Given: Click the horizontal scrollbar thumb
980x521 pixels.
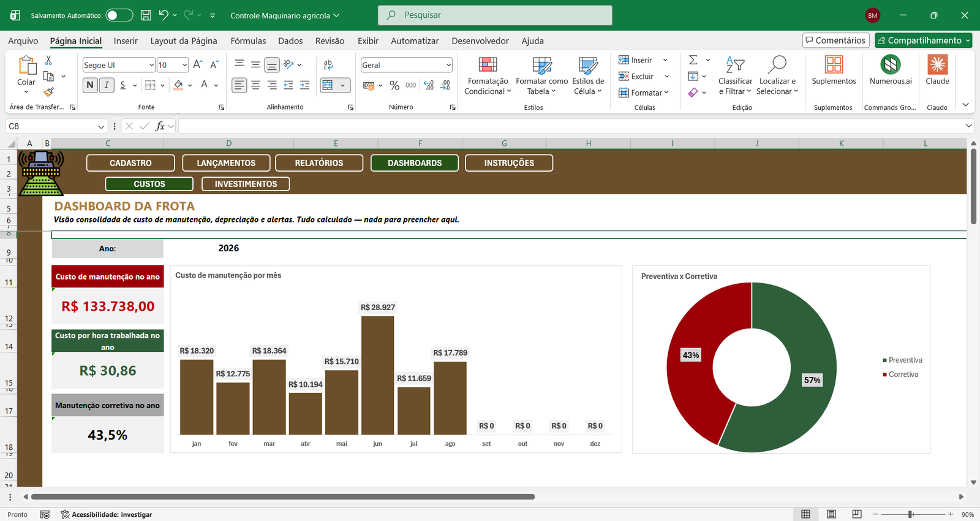Looking at the screenshot, I should (x=283, y=496).
